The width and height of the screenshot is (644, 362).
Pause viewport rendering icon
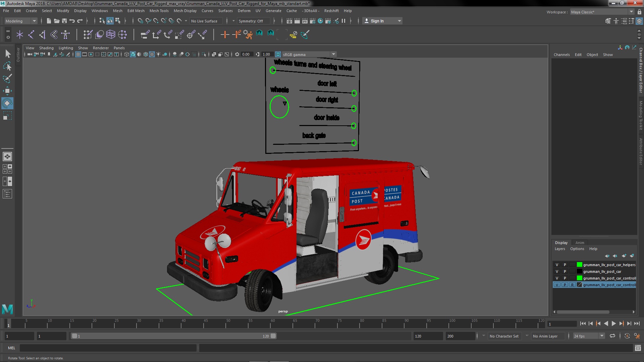[343, 21]
